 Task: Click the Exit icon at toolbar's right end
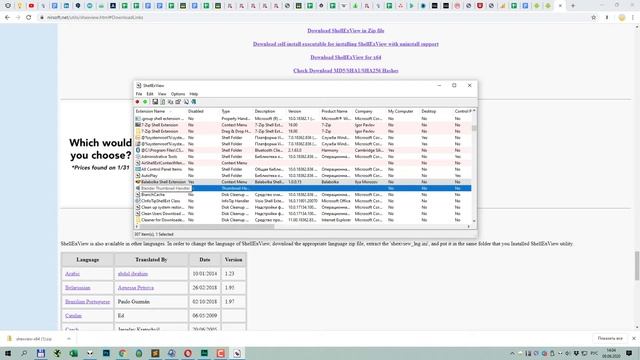tap(193, 102)
